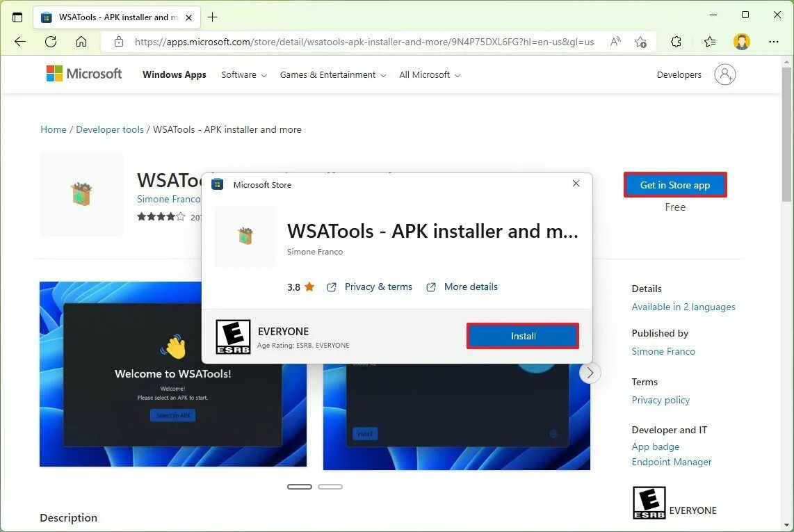
Task: Go to browser home icon
Action: click(x=81, y=42)
